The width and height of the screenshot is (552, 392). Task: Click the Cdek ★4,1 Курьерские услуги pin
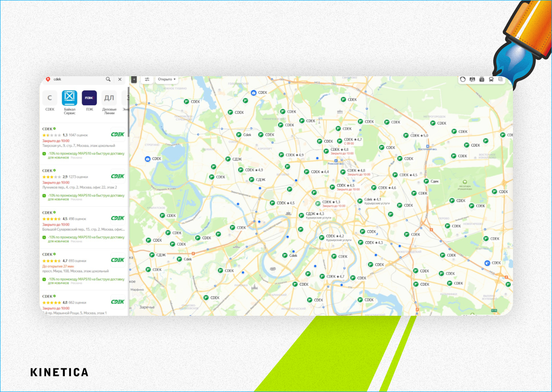360,201
